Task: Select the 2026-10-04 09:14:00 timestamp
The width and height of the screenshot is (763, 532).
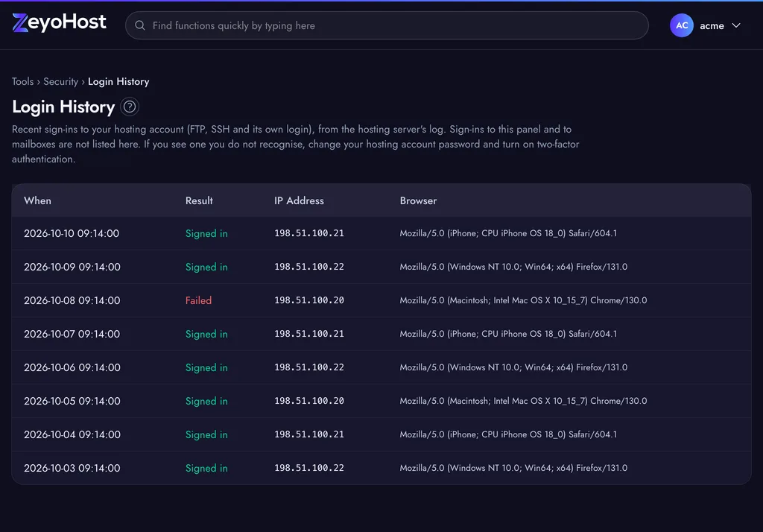Action: (72, 434)
